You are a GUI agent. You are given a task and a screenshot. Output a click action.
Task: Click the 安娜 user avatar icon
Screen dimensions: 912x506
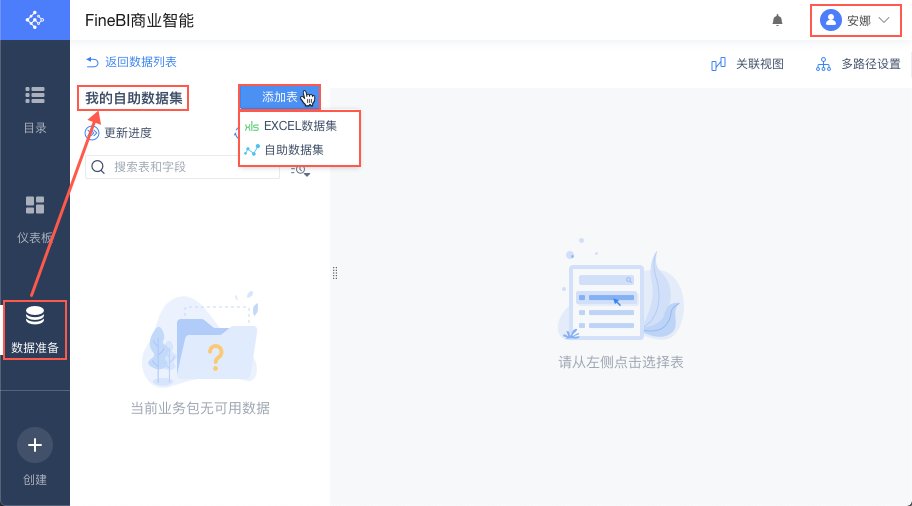[x=831, y=20]
